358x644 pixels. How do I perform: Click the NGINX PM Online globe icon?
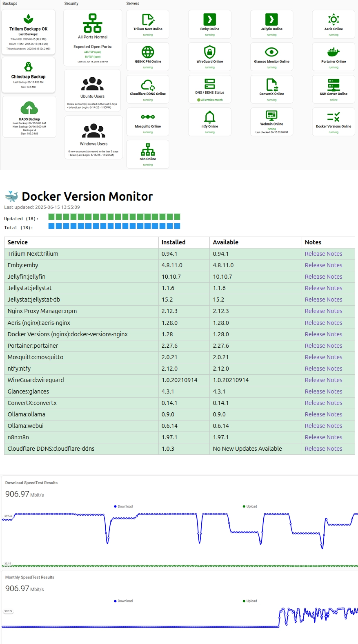148,52
